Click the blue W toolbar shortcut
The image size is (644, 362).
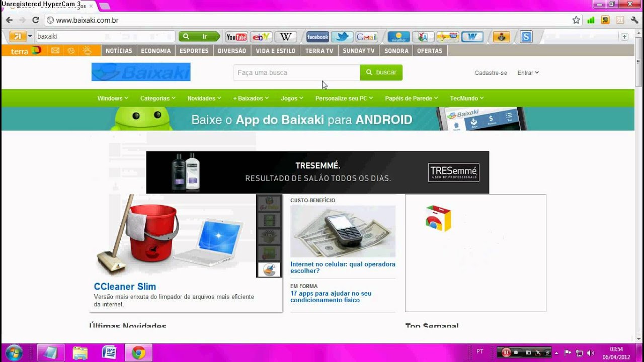pyautogui.click(x=472, y=37)
